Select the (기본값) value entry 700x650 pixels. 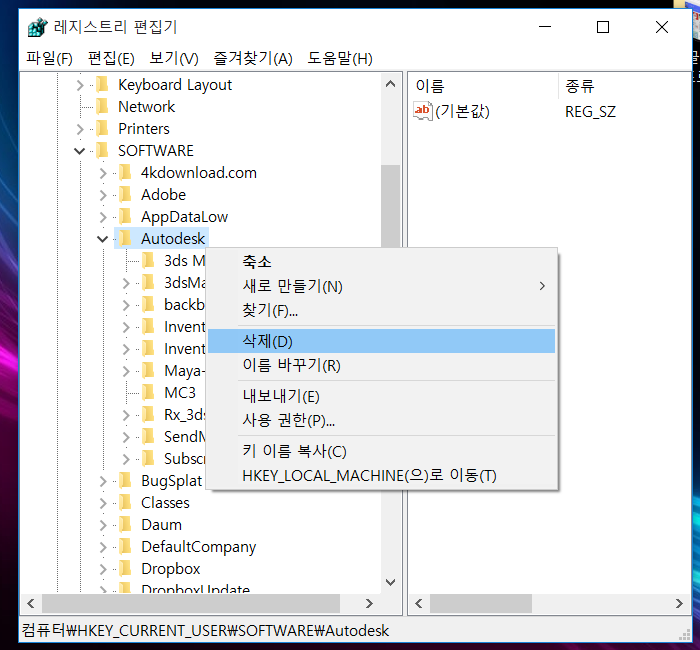(x=462, y=111)
